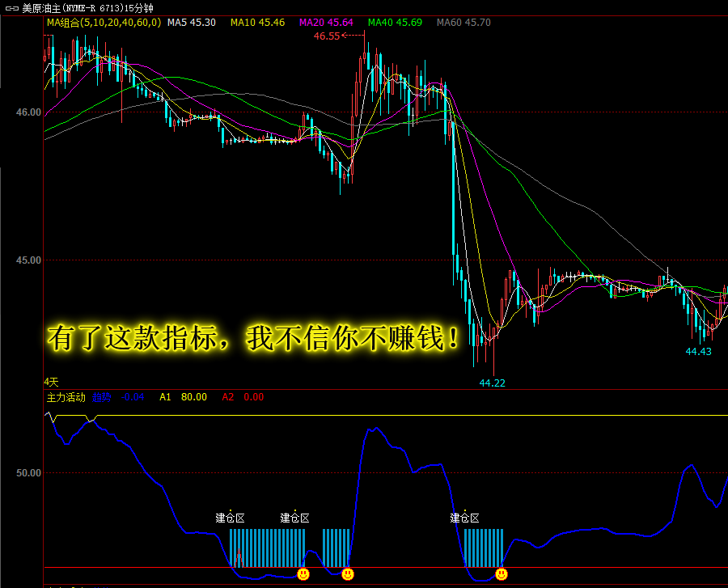The width and height of the screenshot is (728, 588).
Task: Click the rightmost 建仓区 label
Action: click(464, 518)
